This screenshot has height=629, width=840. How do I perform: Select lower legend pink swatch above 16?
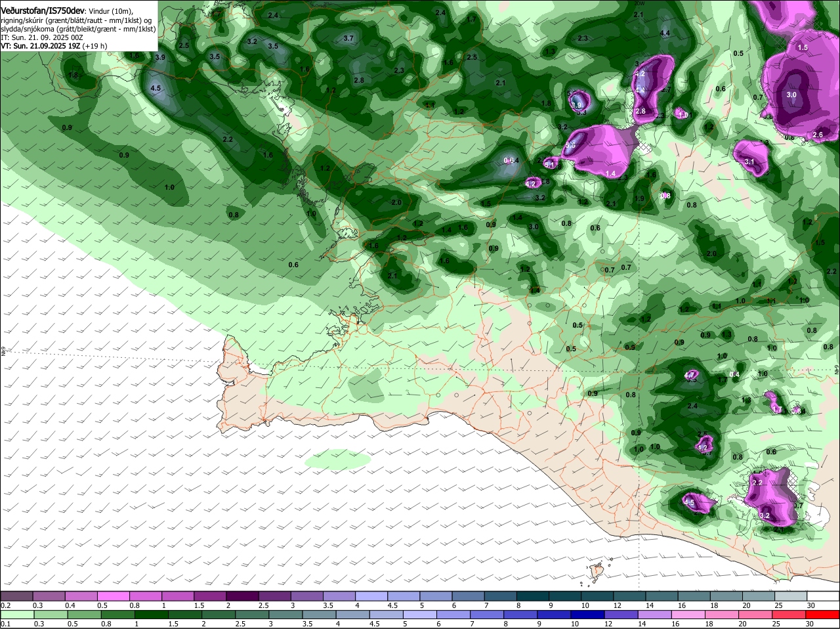(688, 614)
